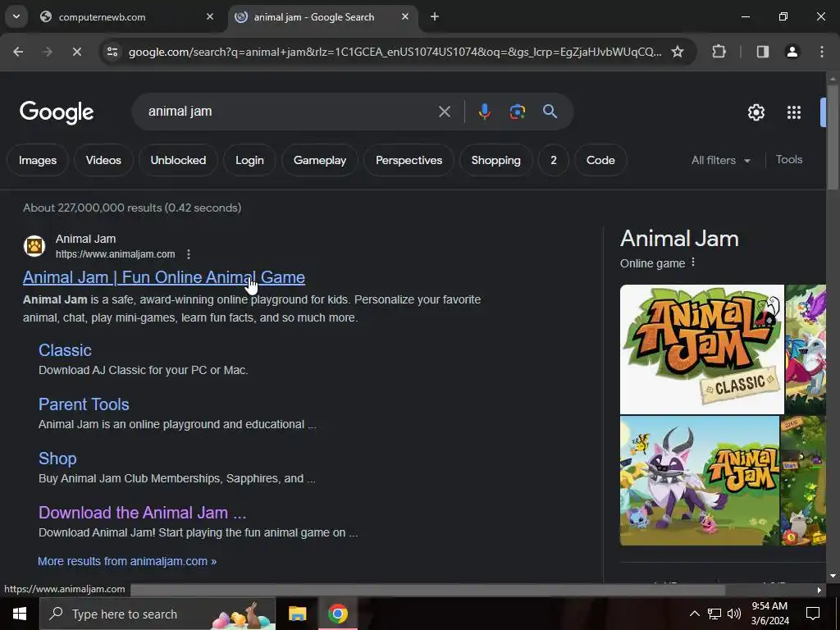The image size is (840, 630).
Task: Open the Google apps grid
Action: 793,112
